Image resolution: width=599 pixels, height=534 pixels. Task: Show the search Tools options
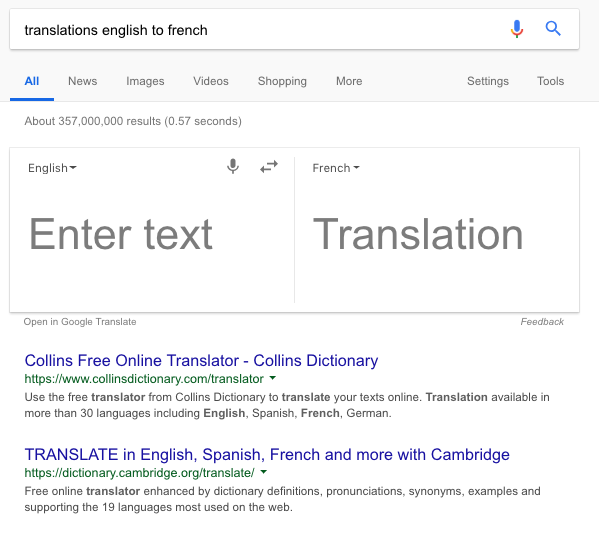pyautogui.click(x=550, y=81)
